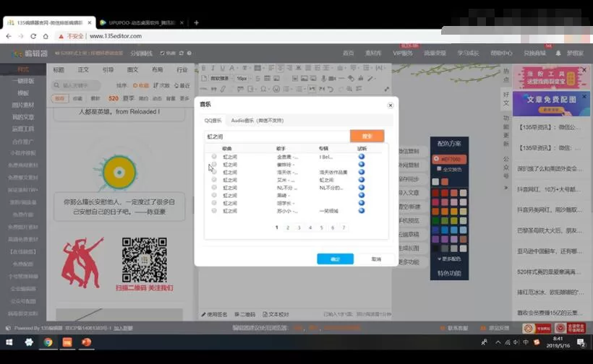
Task: Select radio for song with album 洛天依作品集
Action: click(214, 172)
